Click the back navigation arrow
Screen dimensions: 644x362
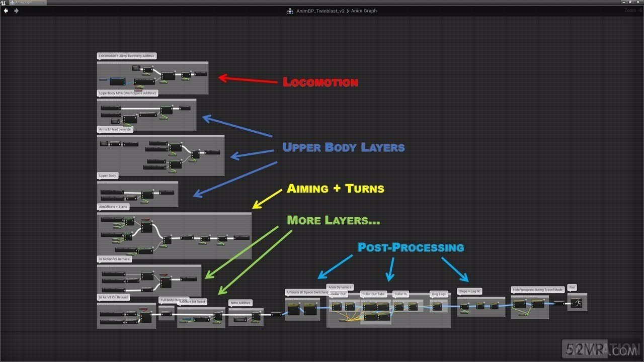[6, 11]
